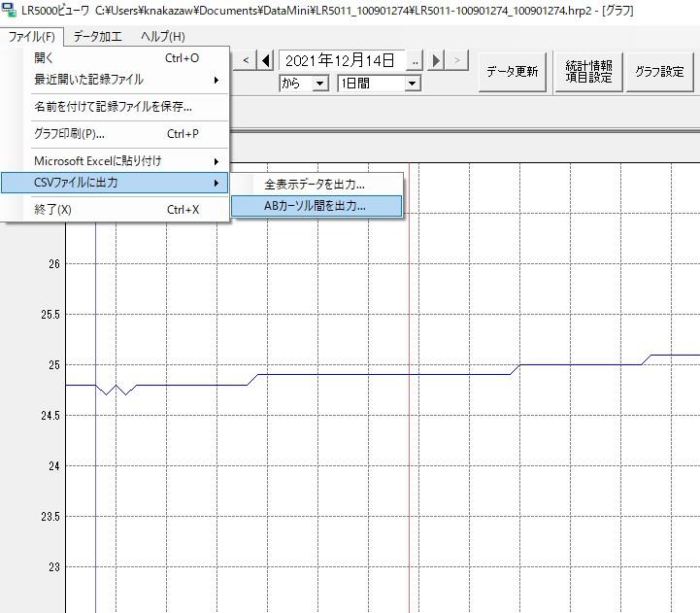Open the '1日間' period dropdown
Screen dimensions: 700x613
pos(379,84)
